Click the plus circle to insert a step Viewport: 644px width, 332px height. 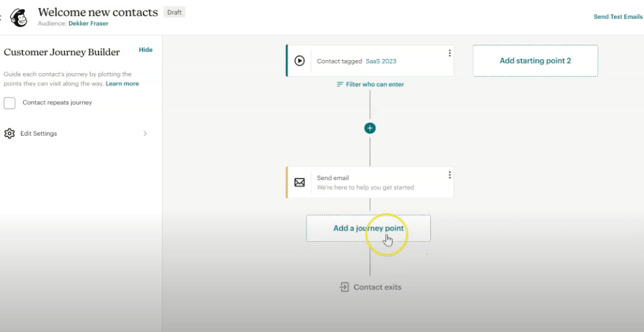pos(370,128)
